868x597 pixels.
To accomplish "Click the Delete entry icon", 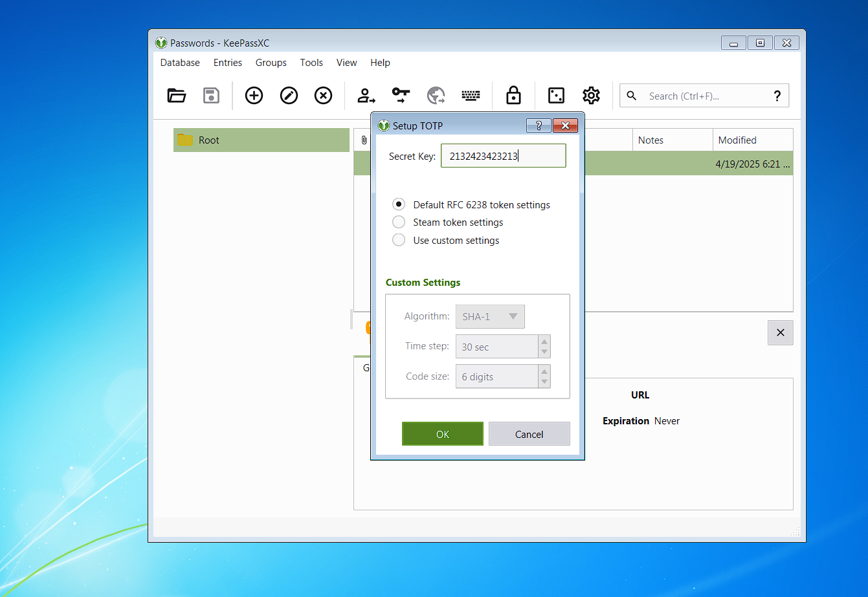I will (323, 95).
